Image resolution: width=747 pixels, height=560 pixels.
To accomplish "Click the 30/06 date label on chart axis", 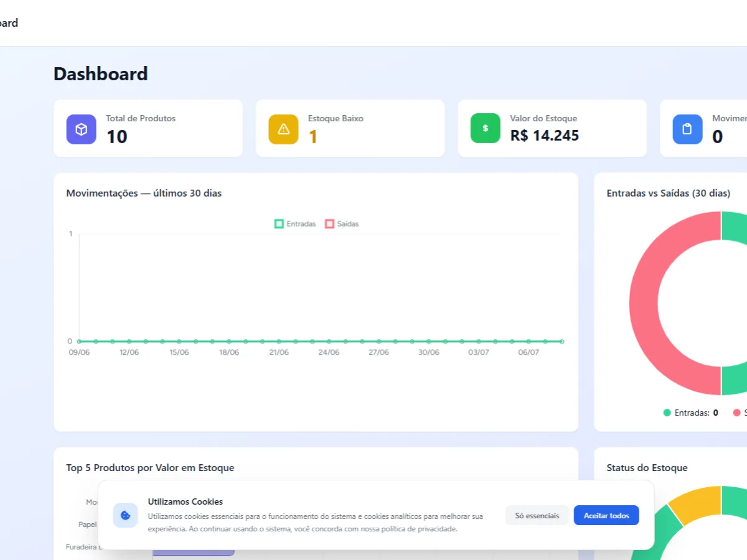I will (428, 352).
